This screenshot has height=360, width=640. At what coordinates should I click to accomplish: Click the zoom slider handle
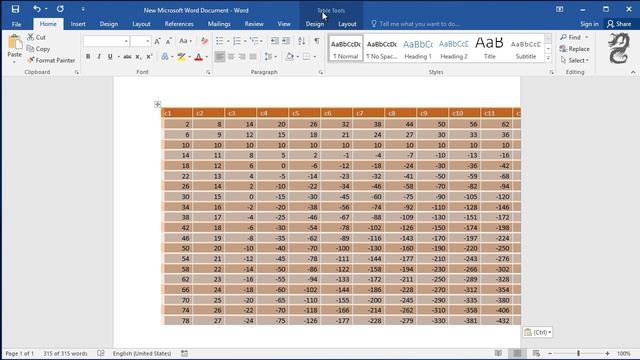point(578,353)
